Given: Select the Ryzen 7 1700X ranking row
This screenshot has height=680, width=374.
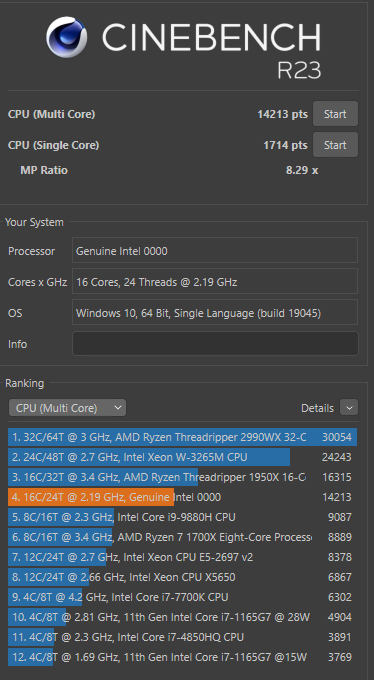Looking at the screenshot, I should [x=183, y=537].
